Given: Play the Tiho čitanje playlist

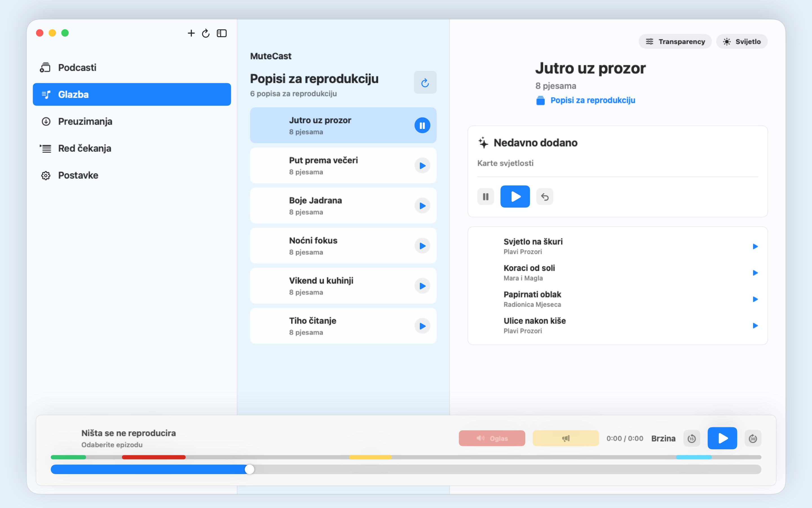Looking at the screenshot, I should 422,326.
